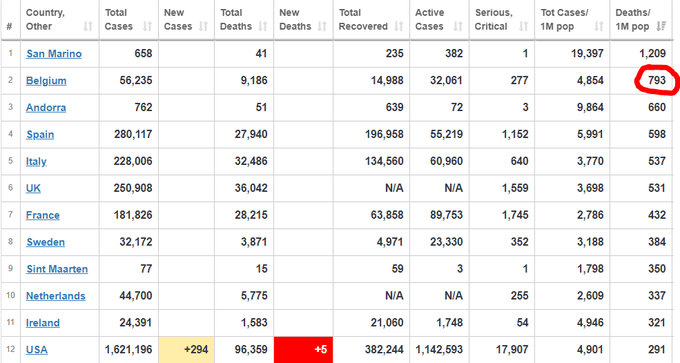This screenshot has width=680, height=363.
Task: Sort by Total Deaths column arrows
Action: [x=262, y=26]
